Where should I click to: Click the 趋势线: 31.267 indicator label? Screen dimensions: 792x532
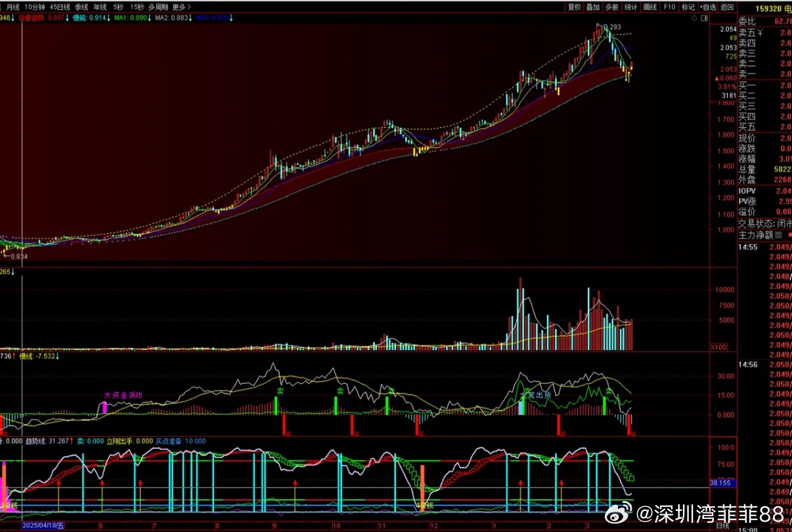pos(48,441)
